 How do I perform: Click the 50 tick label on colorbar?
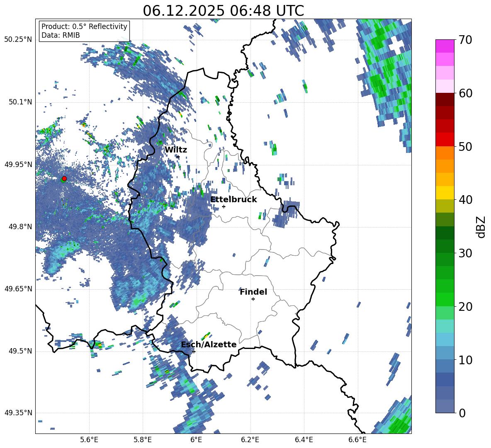(465, 146)
